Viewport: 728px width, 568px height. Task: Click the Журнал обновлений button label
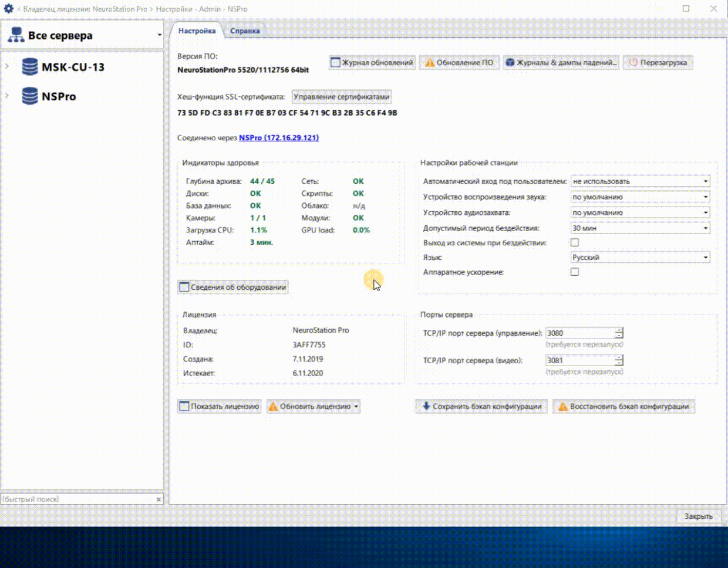(x=378, y=62)
